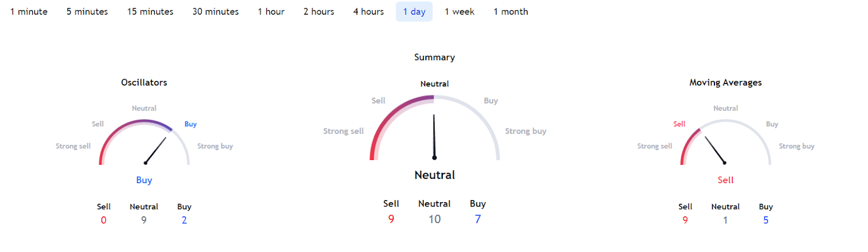Click the Summary Sell count of 9
The width and height of the screenshot is (868, 252).
391,219
